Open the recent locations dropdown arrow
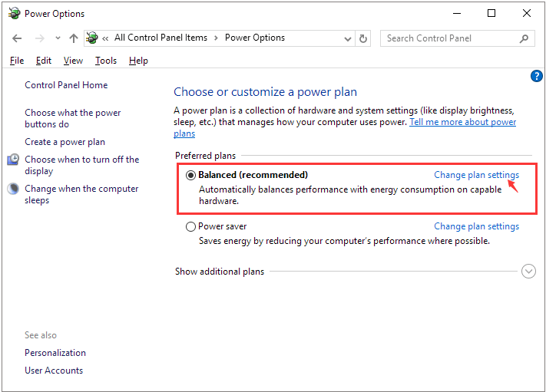Viewport: 546px width, 392px height. (56, 38)
